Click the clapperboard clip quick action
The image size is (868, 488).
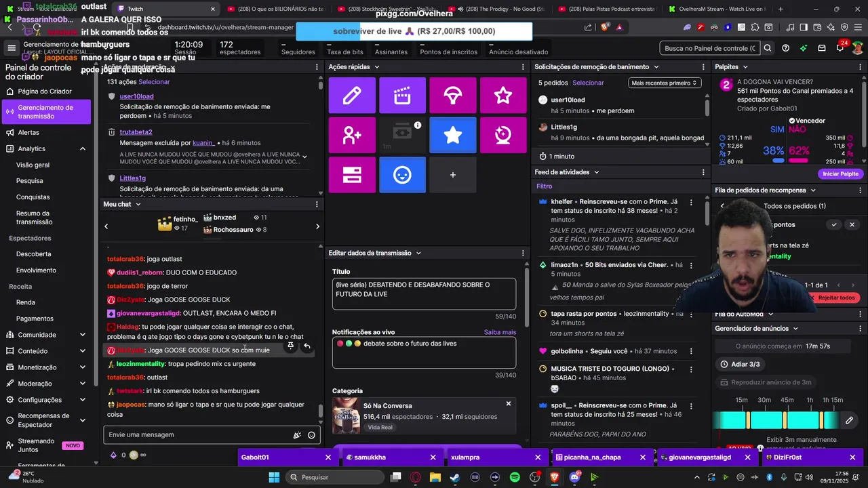tap(402, 96)
